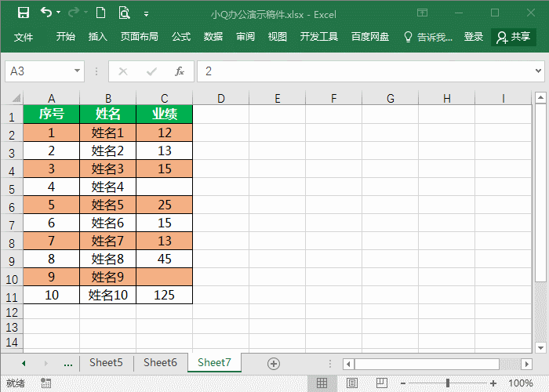Click the New Sheet plus icon
The height and width of the screenshot is (392, 549).
tap(274, 364)
